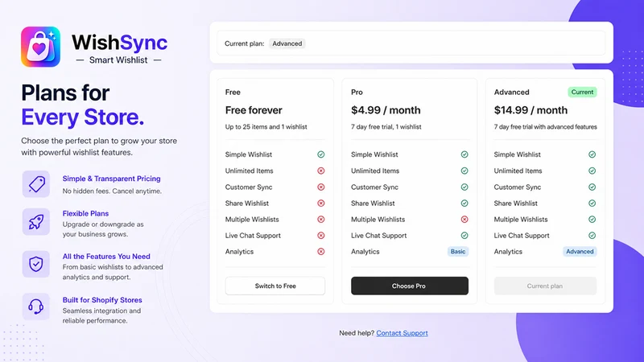Click 'Need help?' text
This screenshot has width=644, height=362.
tap(357, 333)
